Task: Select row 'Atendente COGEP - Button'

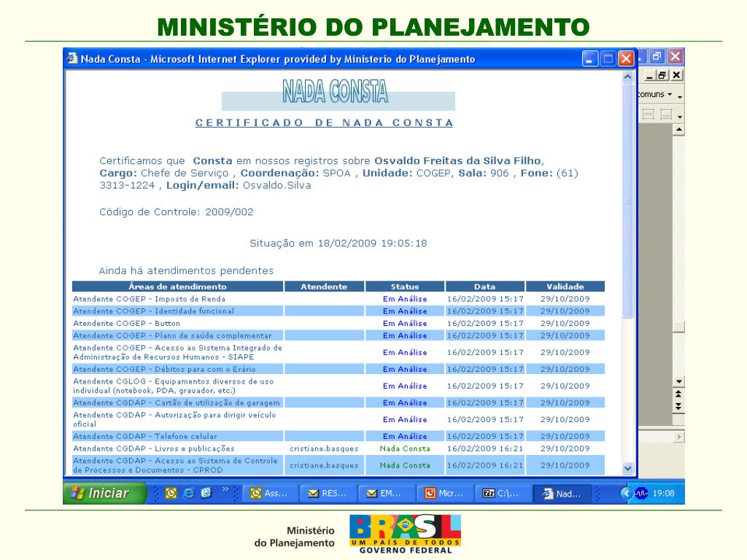Action: [x=338, y=323]
